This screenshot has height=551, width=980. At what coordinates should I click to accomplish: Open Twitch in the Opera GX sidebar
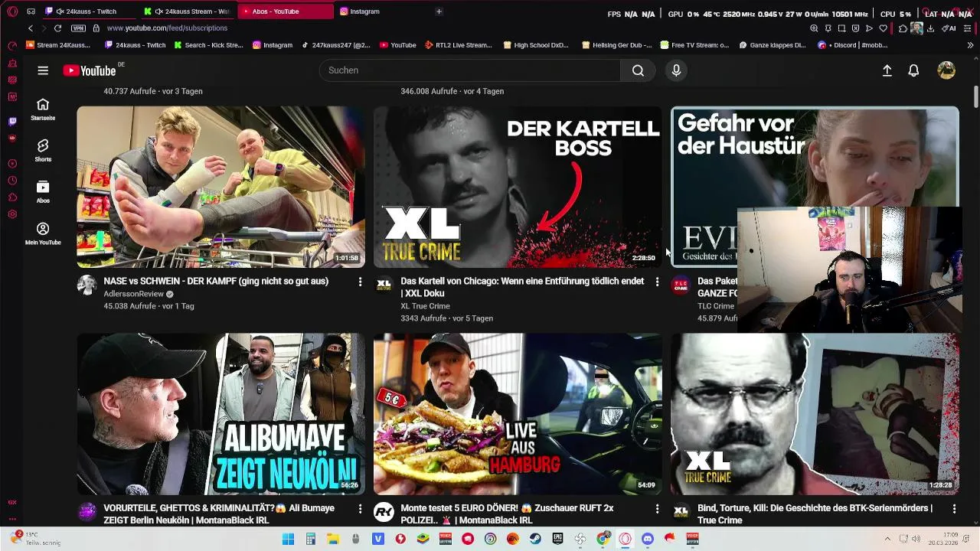[x=12, y=121]
